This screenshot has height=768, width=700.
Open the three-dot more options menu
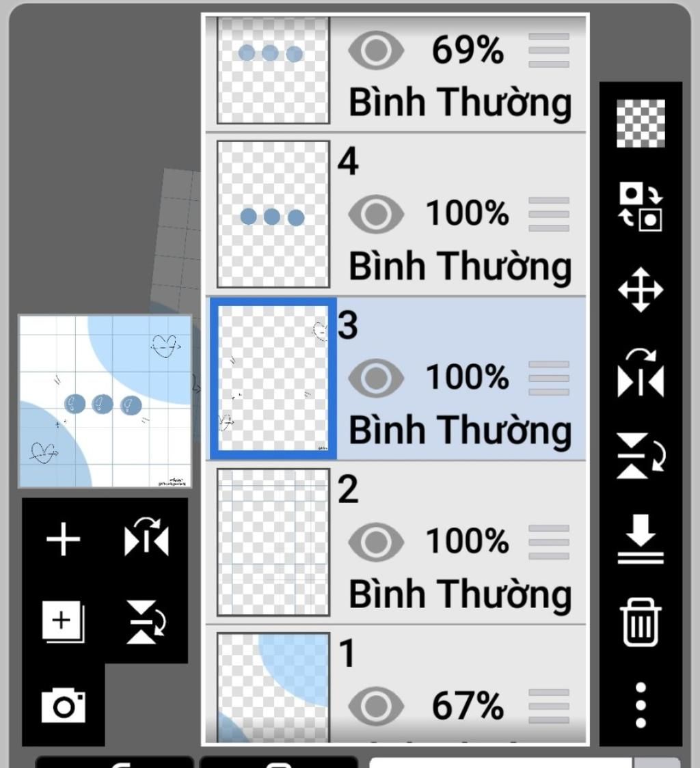(x=641, y=705)
